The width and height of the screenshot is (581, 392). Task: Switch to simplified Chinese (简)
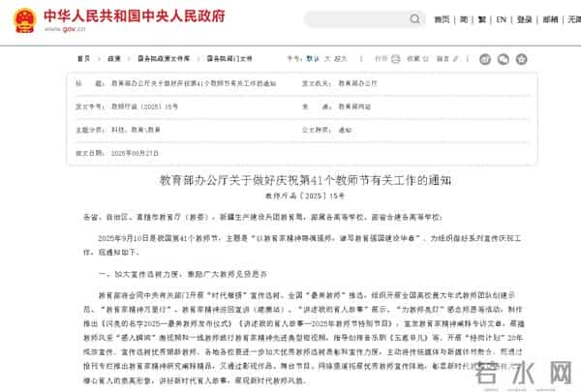click(464, 19)
